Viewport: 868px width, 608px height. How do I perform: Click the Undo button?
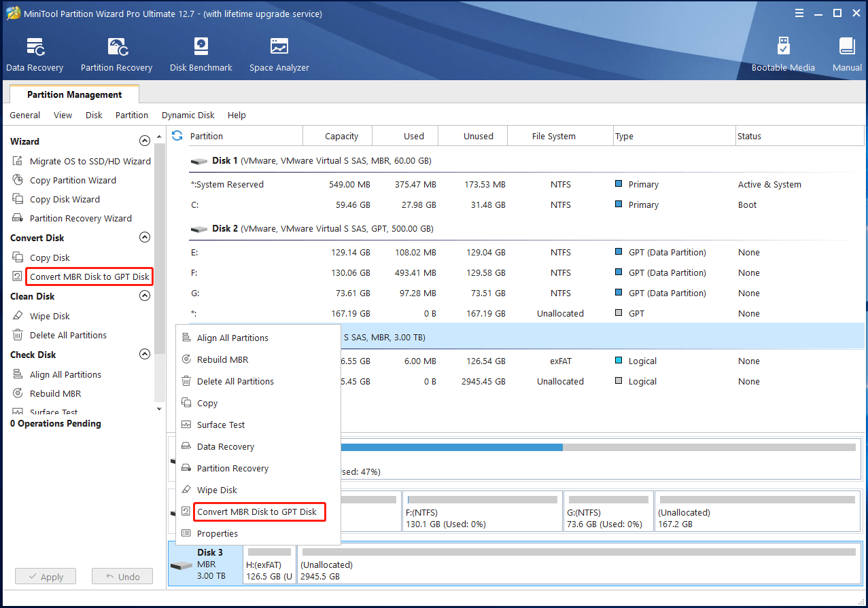[122, 576]
